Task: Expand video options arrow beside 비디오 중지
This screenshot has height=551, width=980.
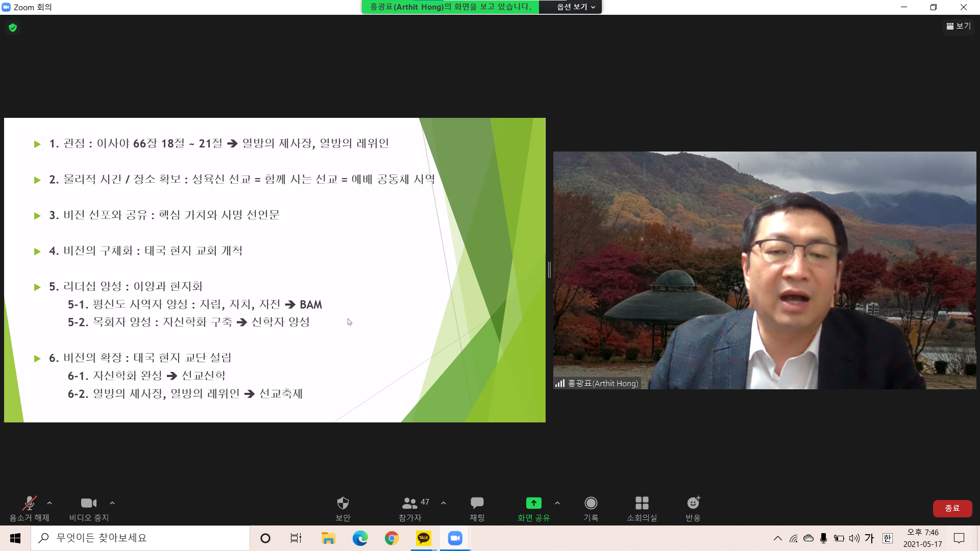Action: tap(112, 503)
